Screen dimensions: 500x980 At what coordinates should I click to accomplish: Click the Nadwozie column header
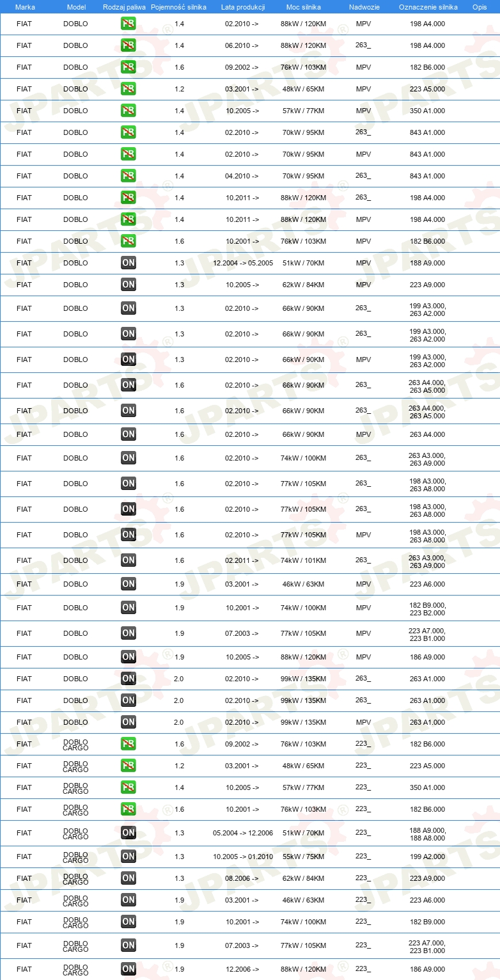tap(364, 7)
